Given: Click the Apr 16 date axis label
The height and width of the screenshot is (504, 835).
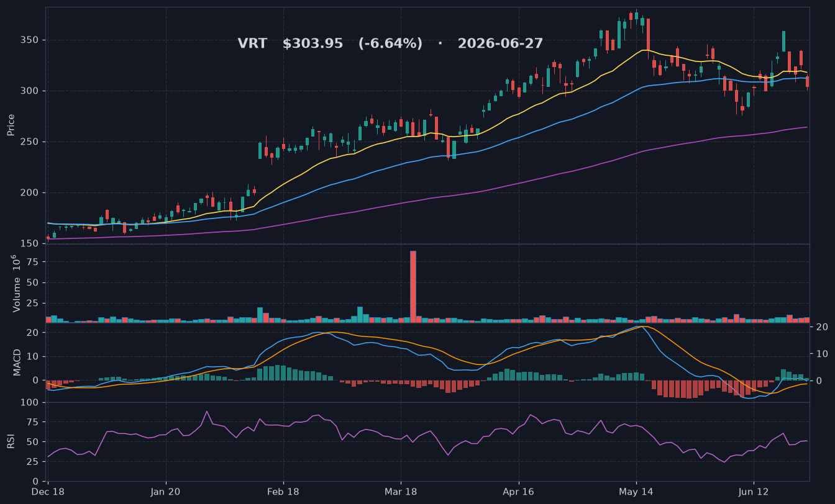Looking at the screenshot, I should coord(518,492).
